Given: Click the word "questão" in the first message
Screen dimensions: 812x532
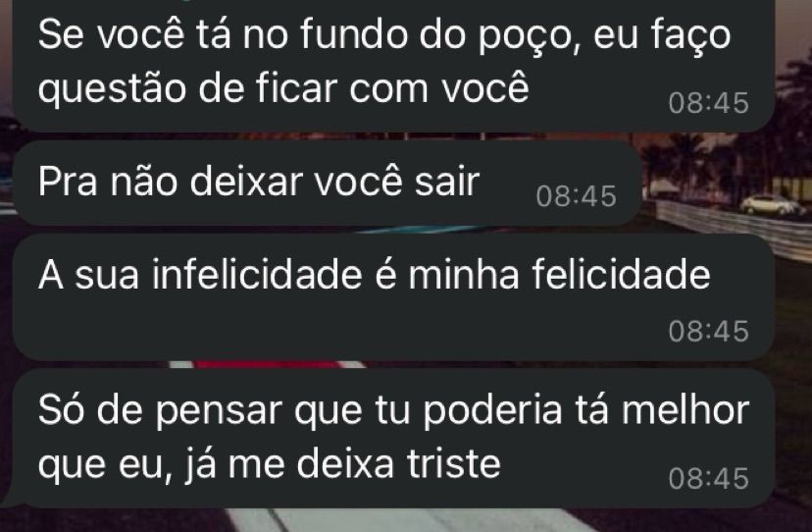Looking at the screenshot, I should (x=112, y=90).
